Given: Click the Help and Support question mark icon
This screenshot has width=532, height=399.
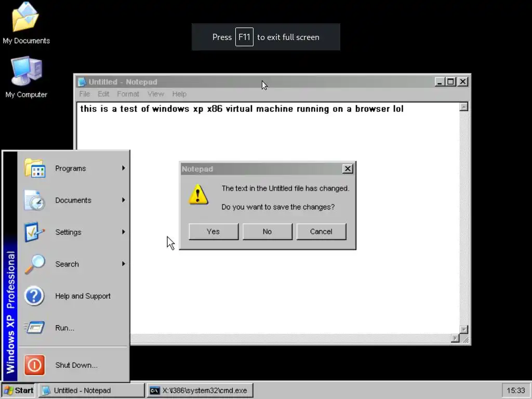Looking at the screenshot, I should (35, 296).
